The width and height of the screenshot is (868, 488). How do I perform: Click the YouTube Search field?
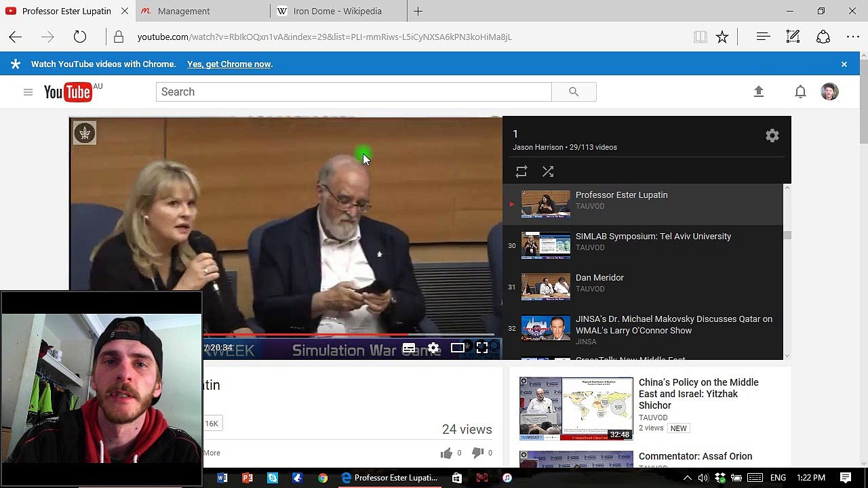[353, 91]
